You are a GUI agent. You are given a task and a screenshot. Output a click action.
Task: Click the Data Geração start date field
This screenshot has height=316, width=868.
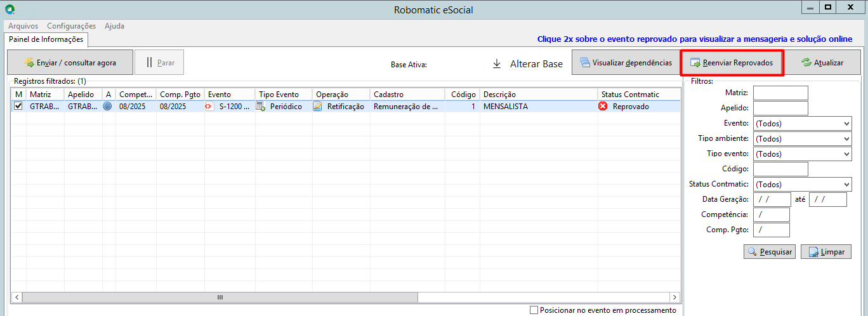point(772,200)
